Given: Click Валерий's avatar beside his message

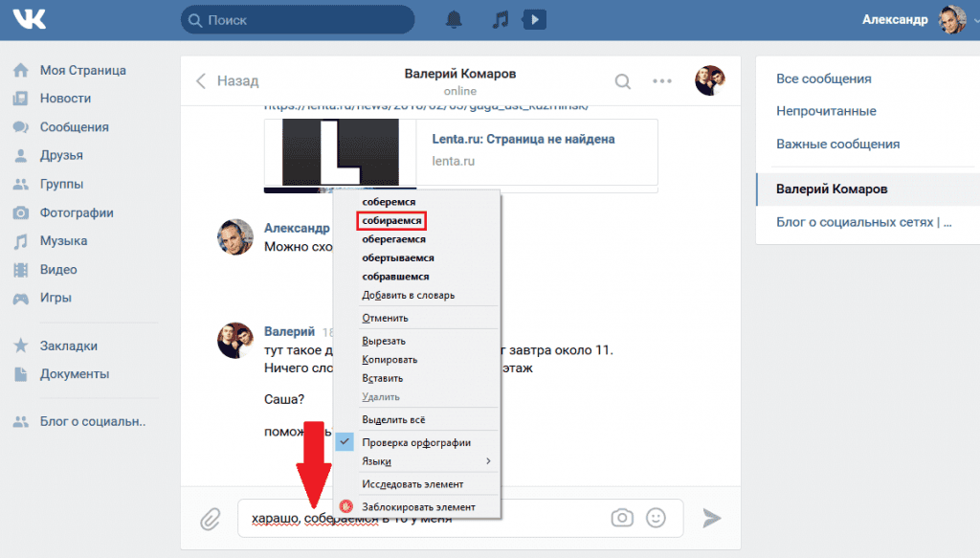Looking at the screenshot, I should click(235, 341).
